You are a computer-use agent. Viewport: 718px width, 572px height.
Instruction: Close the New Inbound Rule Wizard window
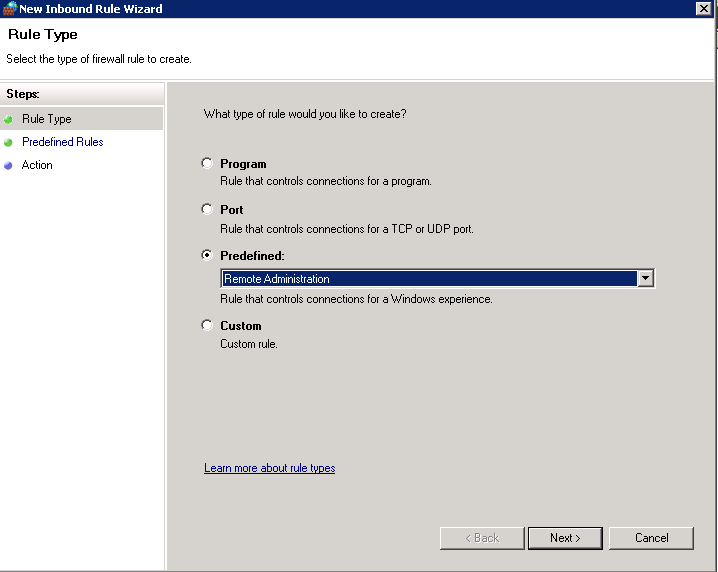point(705,8)
